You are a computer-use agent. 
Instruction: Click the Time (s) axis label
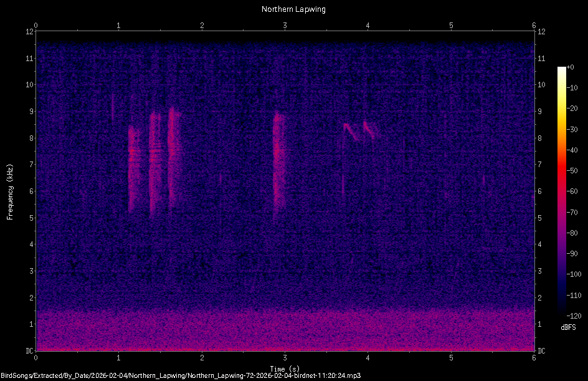(x=285, y=369)
